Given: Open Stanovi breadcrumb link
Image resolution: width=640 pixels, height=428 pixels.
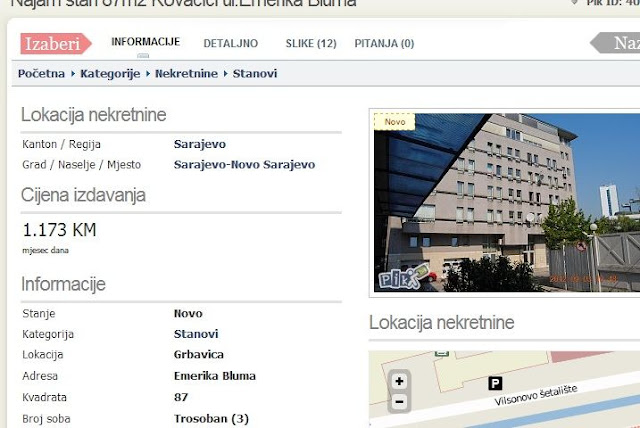Looking at the screenshot, I should (x=255, y=73).
